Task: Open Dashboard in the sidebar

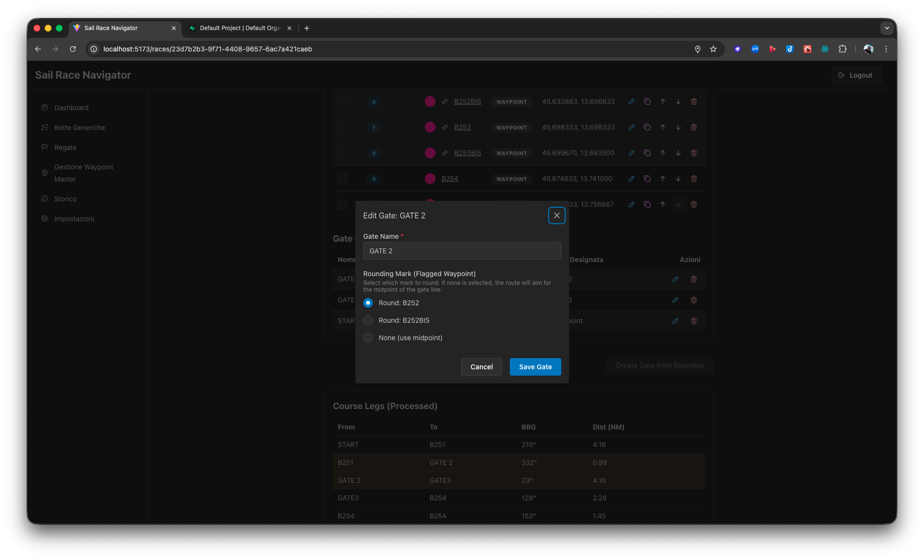Action: pos(71,108)
